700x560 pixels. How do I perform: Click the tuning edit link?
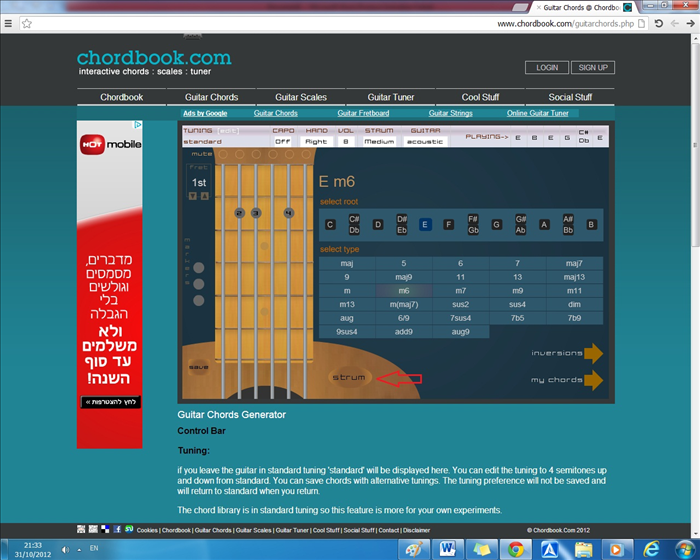[228, 131]
